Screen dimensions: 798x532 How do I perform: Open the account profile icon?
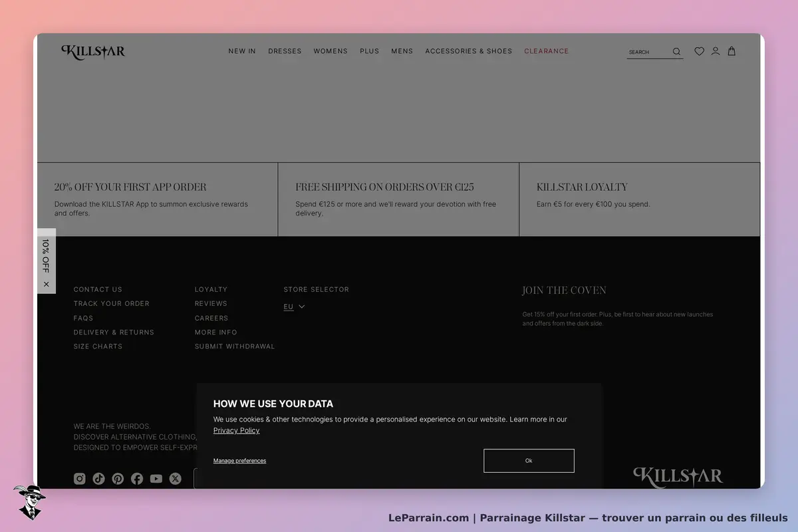(x=716, y=51)
